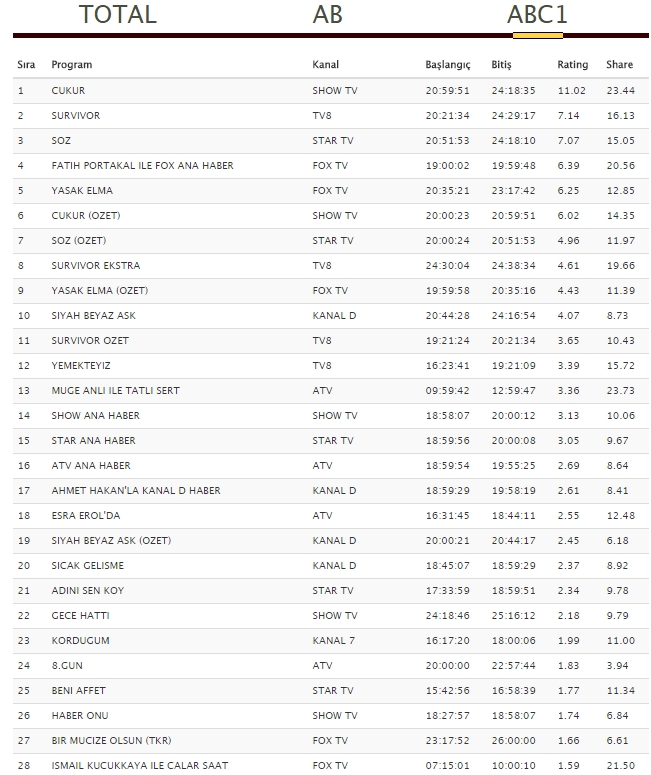Click the Sıra column header
The image size is (651, 775).
pyautogui.click(x=26, y=65)
